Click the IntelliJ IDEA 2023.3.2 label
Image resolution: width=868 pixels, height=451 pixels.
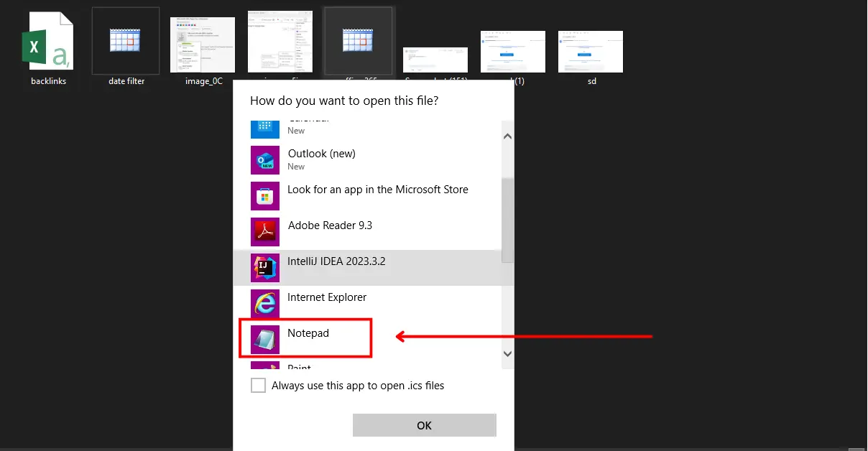click(x=336, y=261)
